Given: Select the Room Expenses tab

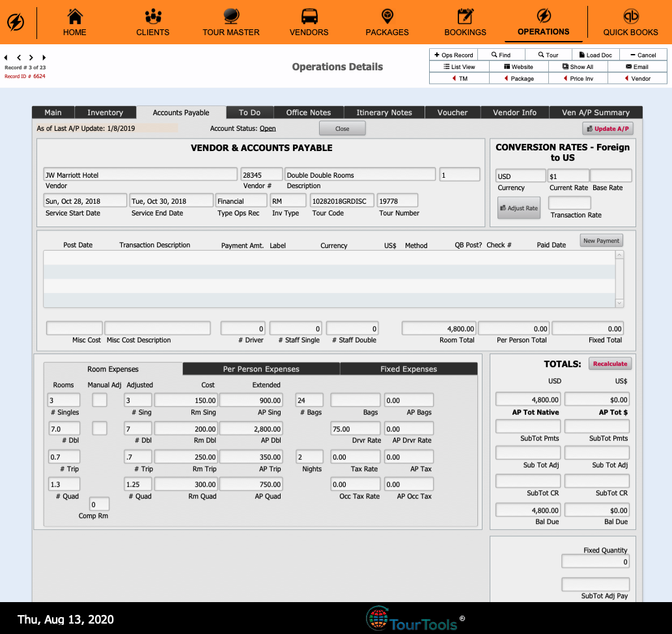Looking at the screenshot, I should point(113,369).
